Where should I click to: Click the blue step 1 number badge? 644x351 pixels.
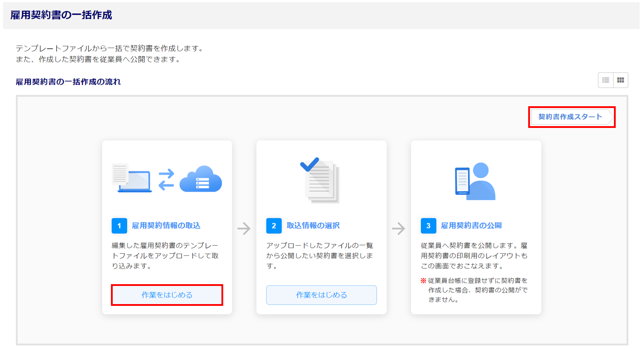[x=119, y=226]
